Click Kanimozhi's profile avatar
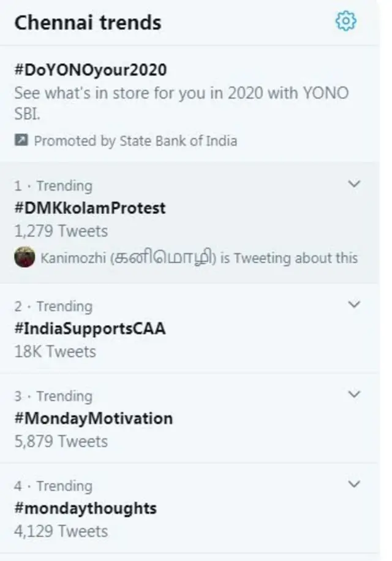This screenshot has height=561, width=392. tap(26, 258)
